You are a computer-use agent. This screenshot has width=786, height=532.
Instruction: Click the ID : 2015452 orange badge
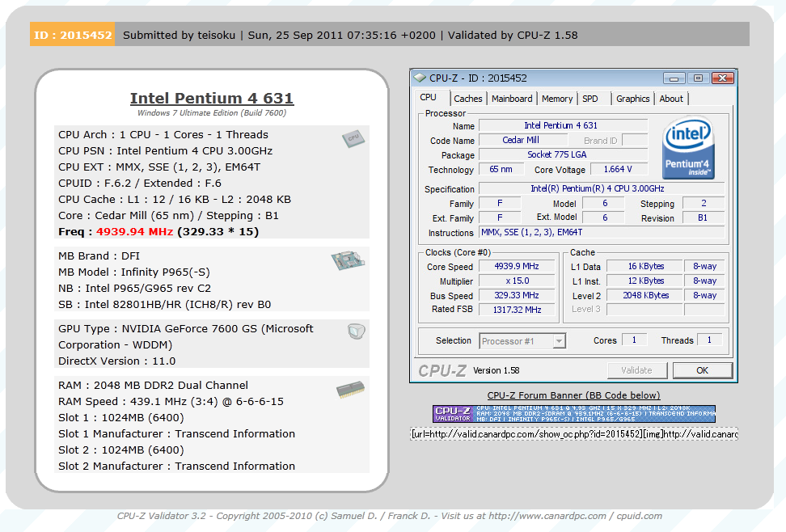coord(73,35)
